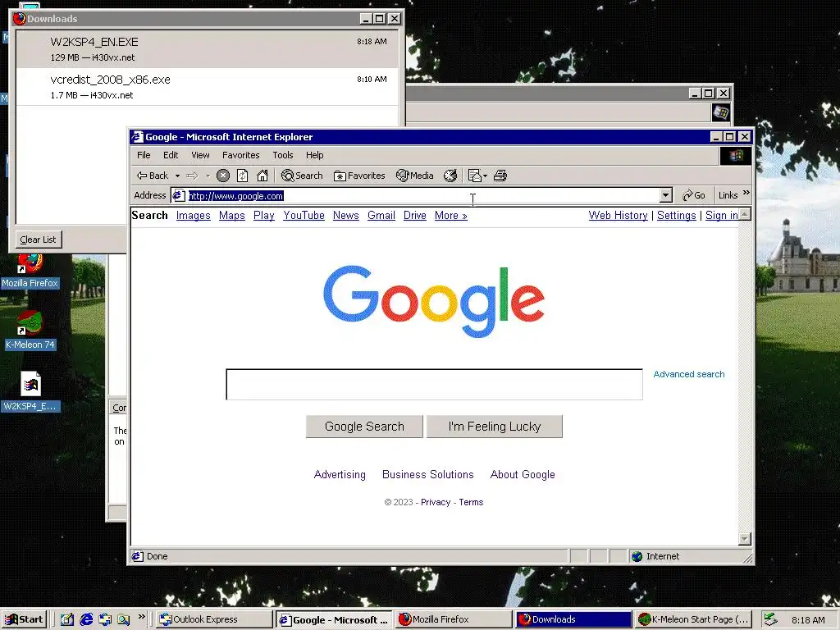Open the News link

346,216
